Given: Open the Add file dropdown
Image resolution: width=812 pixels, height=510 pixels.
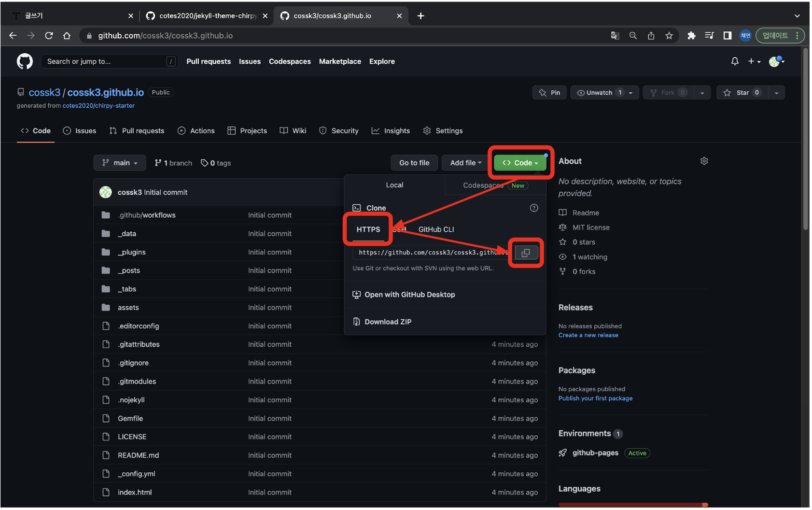Looking at the screenshot, I should 465,163.
